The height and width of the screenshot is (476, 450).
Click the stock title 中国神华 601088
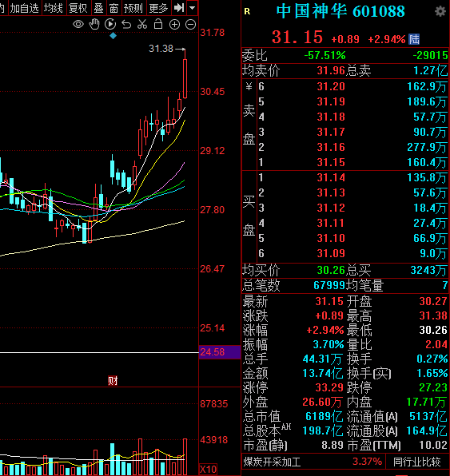point(340,11)
